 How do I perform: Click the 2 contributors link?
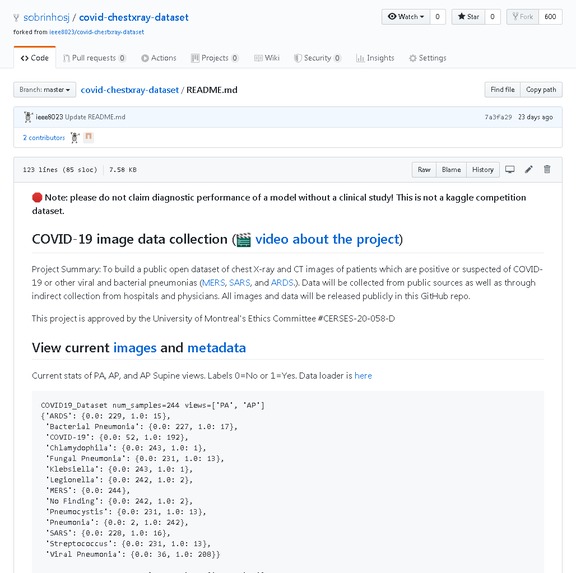point(44,137)
